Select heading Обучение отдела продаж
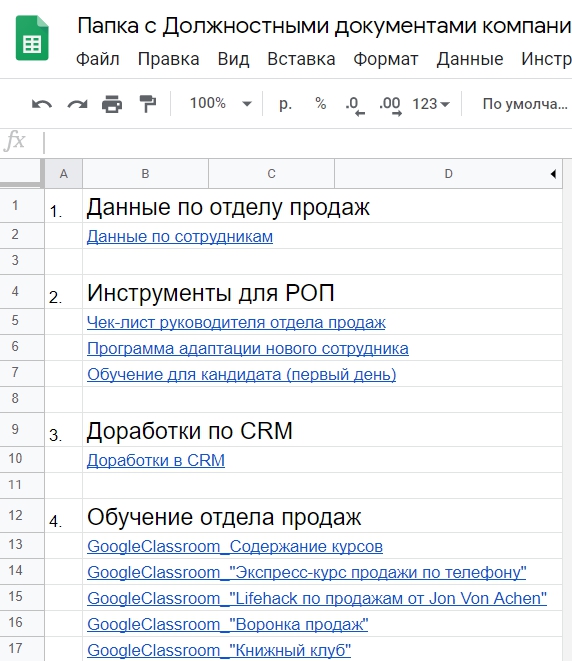The width and height of the screenshot is (572, 661). (224, 517)
